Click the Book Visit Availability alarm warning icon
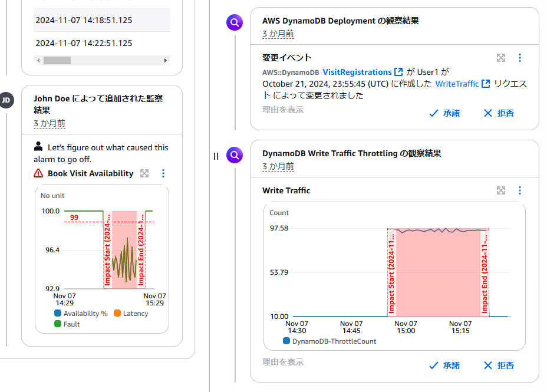 point(38,173)
